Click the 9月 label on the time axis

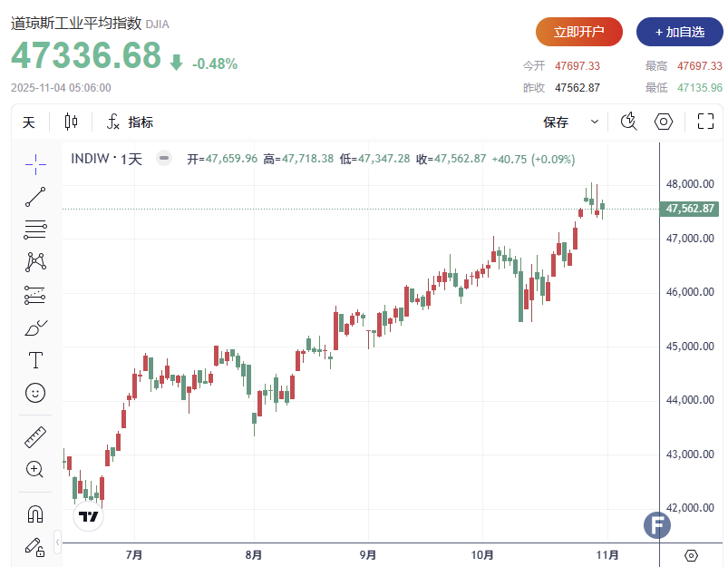[368, 555]
